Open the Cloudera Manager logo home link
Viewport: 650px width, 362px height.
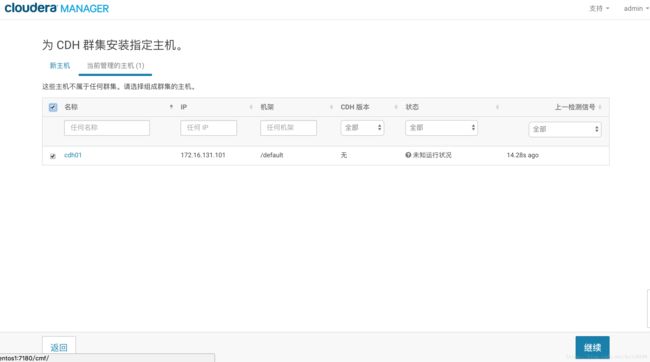tap(57, 8)
